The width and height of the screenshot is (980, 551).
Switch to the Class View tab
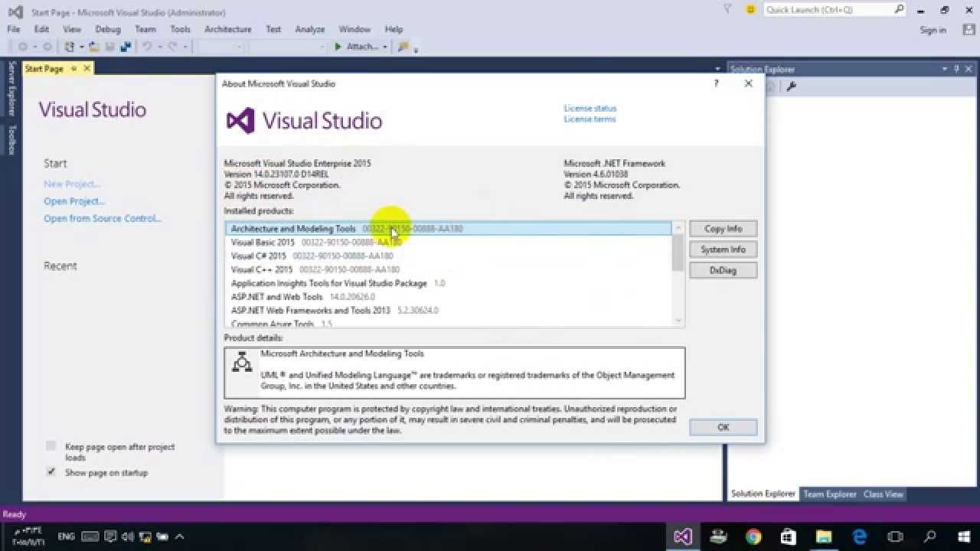coord(884,494)
